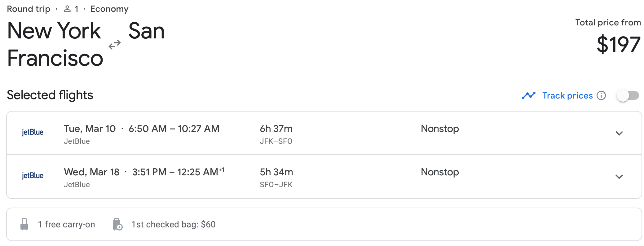644x246 pixels.
Task: Click the $197 total price
Action: 618,45
